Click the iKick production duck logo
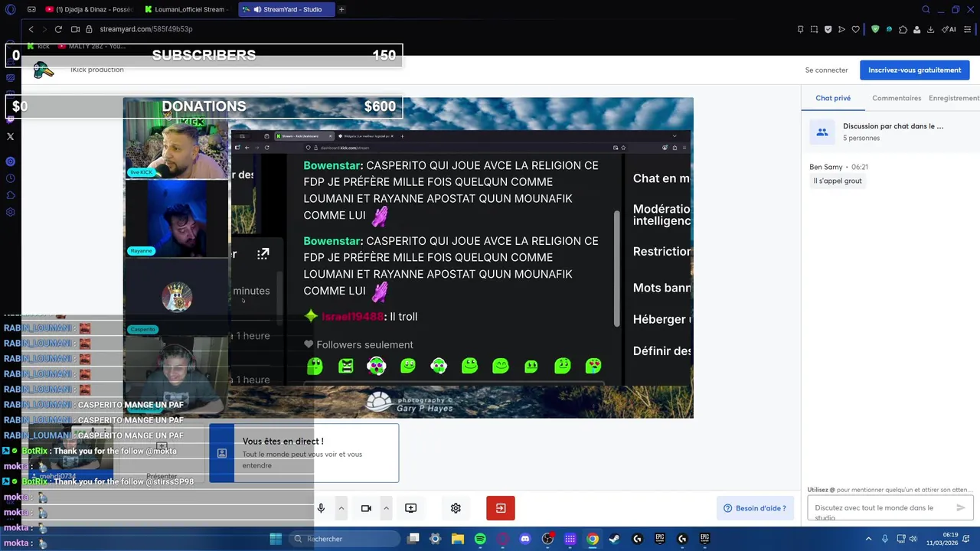The width and height of the screenshot is (980, 551). pyautogui.click(x=44, y=70)
